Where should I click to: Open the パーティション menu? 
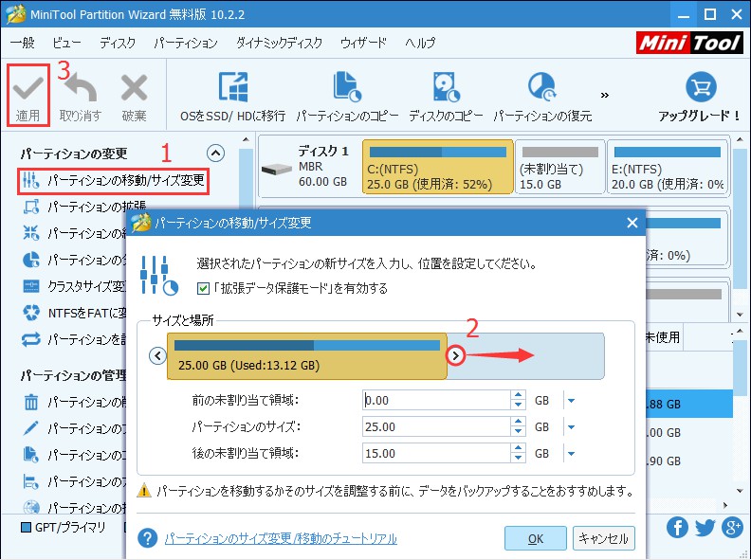click(x=186, y=43)
